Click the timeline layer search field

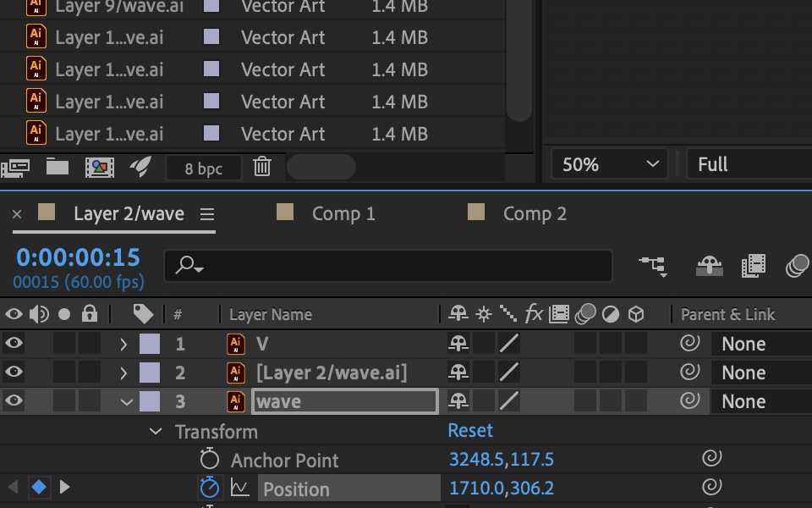click(x=398, y=266)
